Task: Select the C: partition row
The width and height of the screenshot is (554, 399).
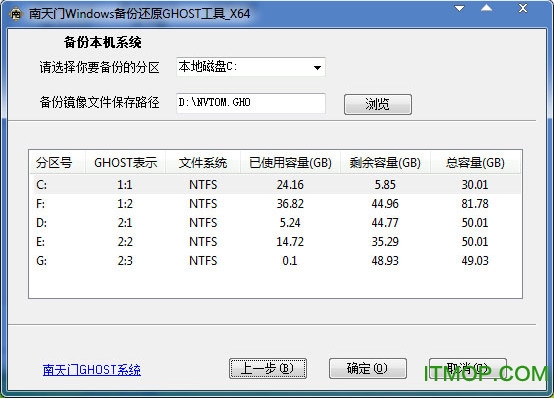Action: coord(275,185)
